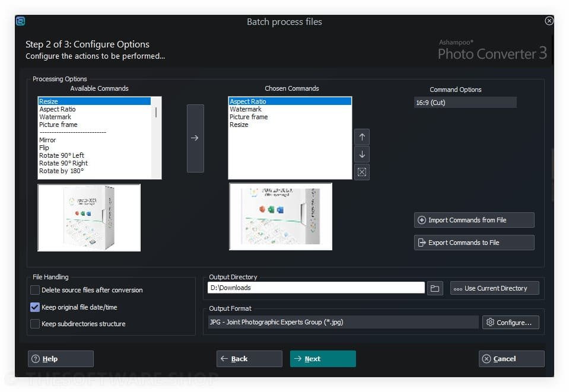The height and width of the screenshot is (392, 569).
Task: Click Import Commands from File
Action: pos(473,220)
